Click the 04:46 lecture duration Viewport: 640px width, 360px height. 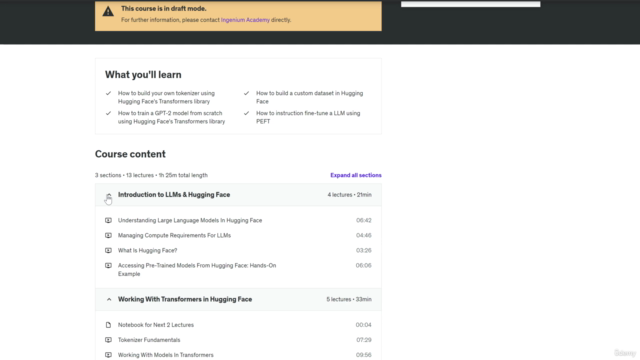364,236
